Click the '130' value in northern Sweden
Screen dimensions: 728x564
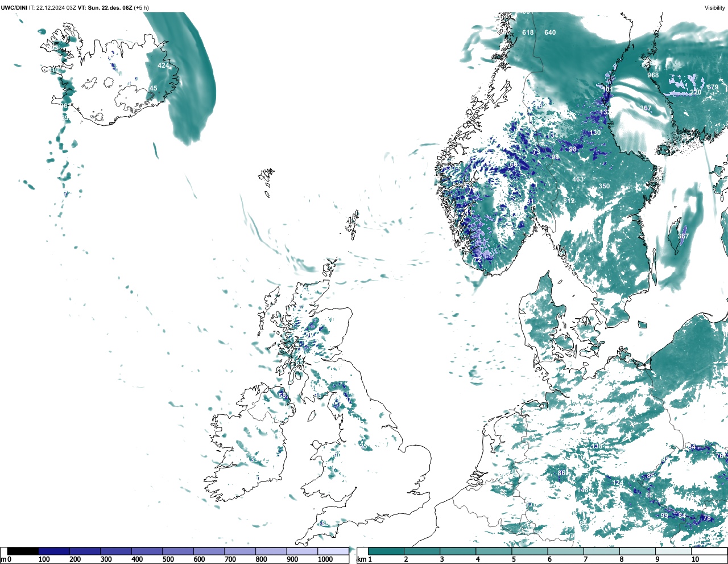[595, 133]
